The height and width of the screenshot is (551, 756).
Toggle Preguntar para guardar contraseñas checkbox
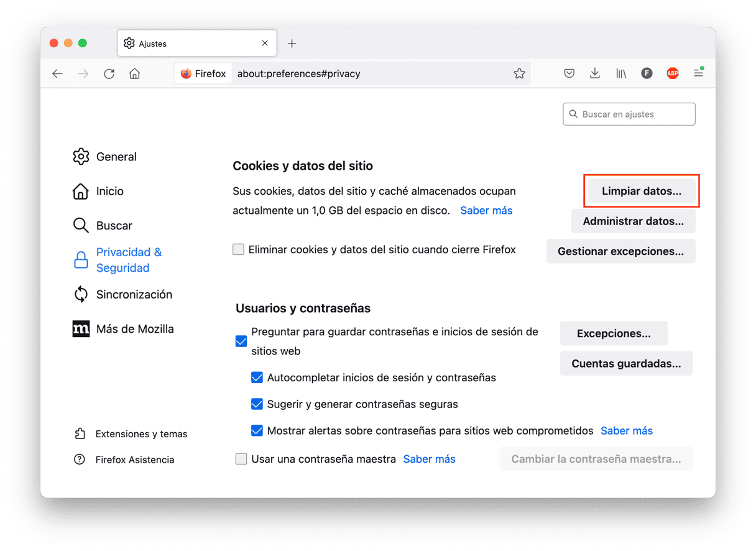point(241,341)
